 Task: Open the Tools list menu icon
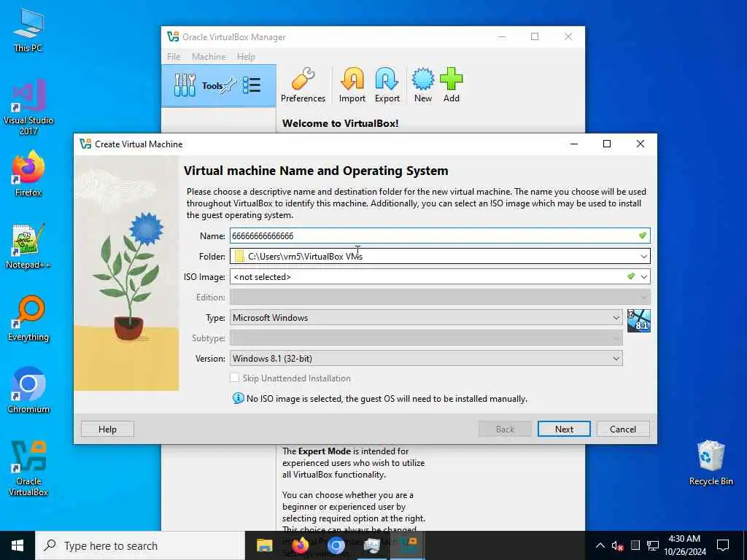(252, 85)
